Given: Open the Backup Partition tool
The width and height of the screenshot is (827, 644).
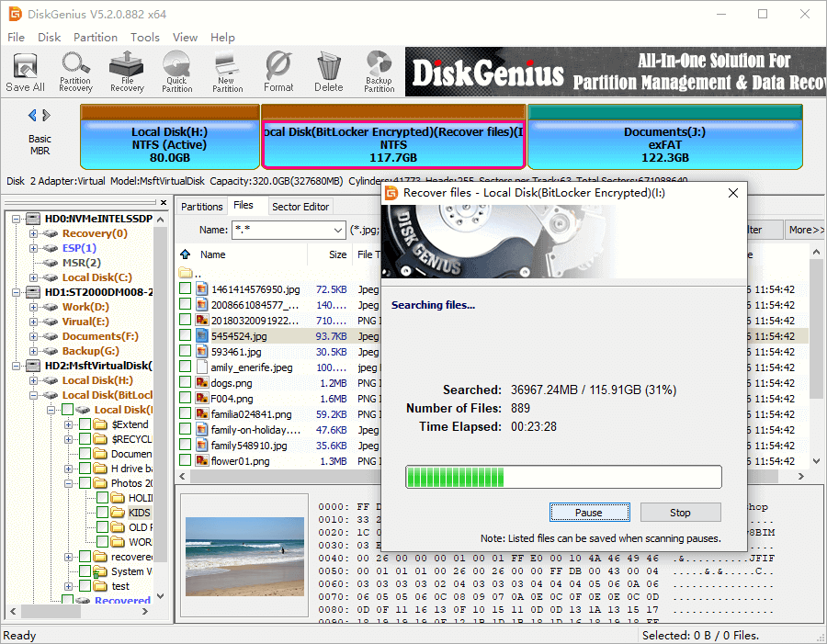Looking at the screenshot, I should pyautogui.click(x=379, y=72).
